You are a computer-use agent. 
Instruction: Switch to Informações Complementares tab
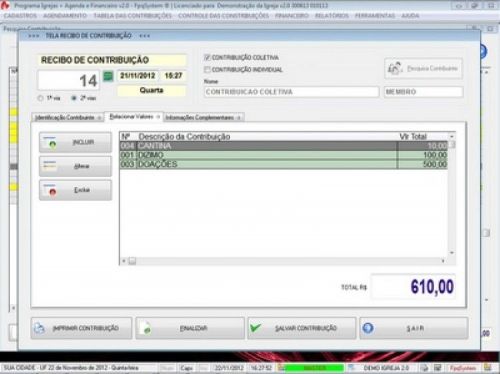click(203, 117)
